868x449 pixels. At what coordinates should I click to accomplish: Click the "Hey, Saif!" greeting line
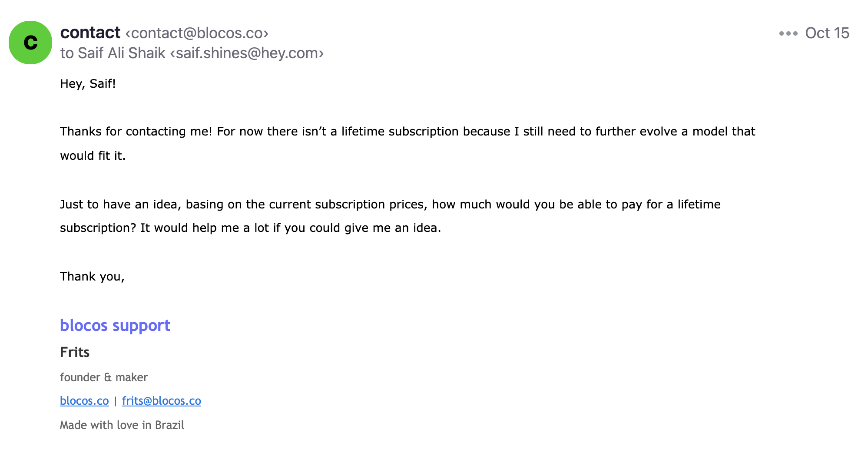coord(88,84)
